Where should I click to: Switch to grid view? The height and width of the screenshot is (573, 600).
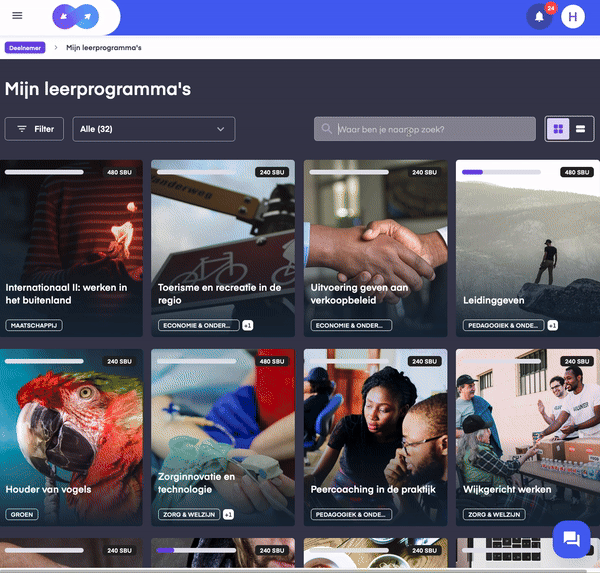pos(558,129)
